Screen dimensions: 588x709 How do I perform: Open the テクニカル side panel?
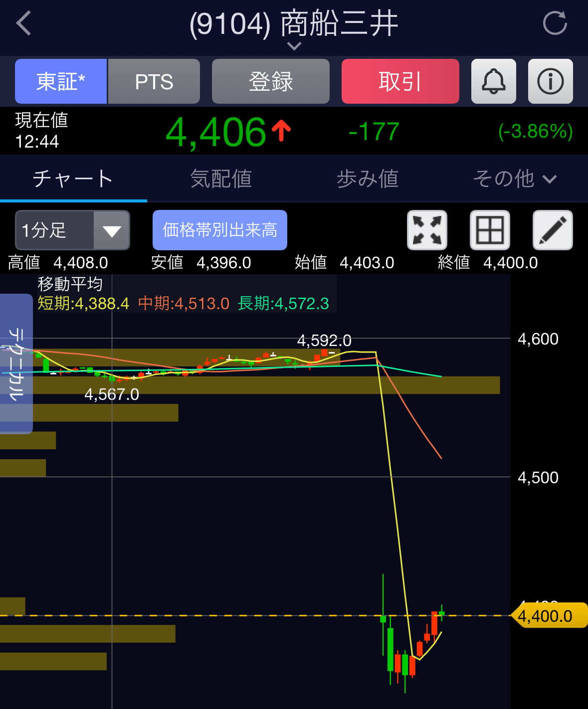(x=16, y=364)
